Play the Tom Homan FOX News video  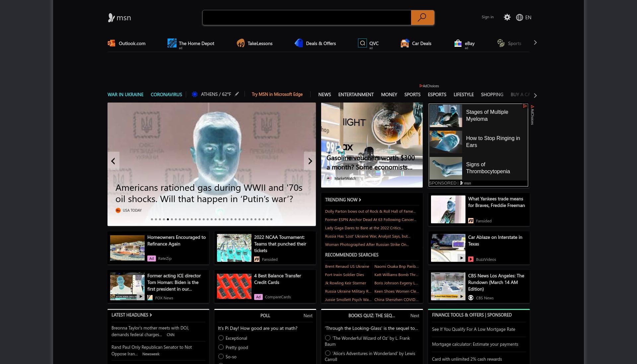[141, 296]
